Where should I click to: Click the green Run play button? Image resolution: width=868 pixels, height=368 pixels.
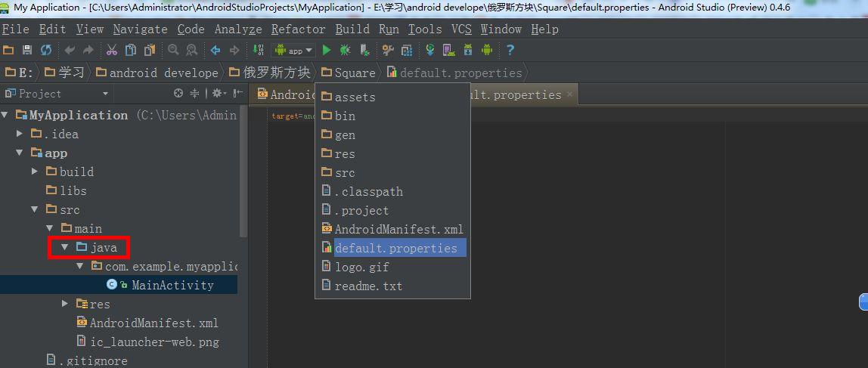[327, 51]
